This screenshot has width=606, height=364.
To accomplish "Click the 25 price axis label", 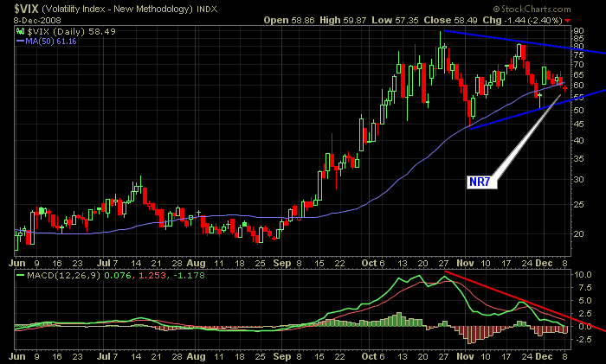I will click(x=578, y=204).
